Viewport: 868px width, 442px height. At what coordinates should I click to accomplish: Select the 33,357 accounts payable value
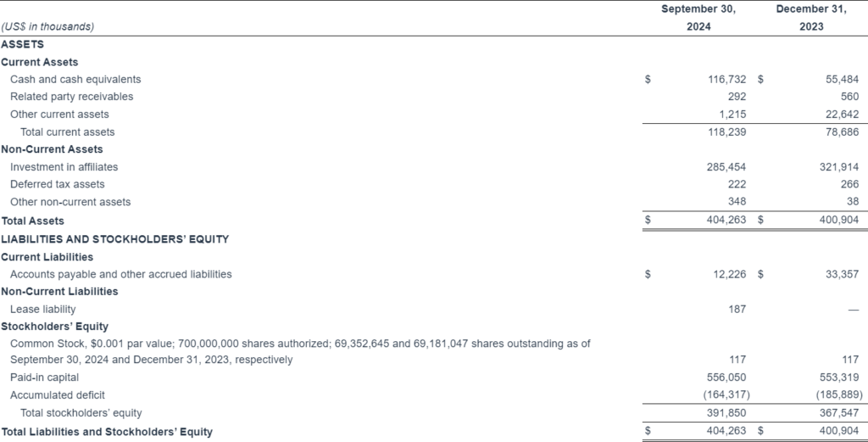pyautogui.click(x=841, y=274)
